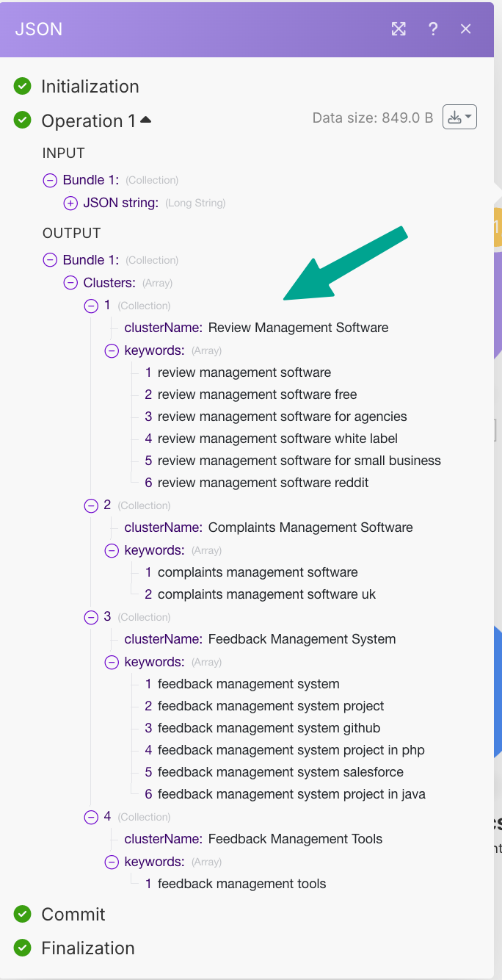Click the Initialization green check icon

point(23,86)
